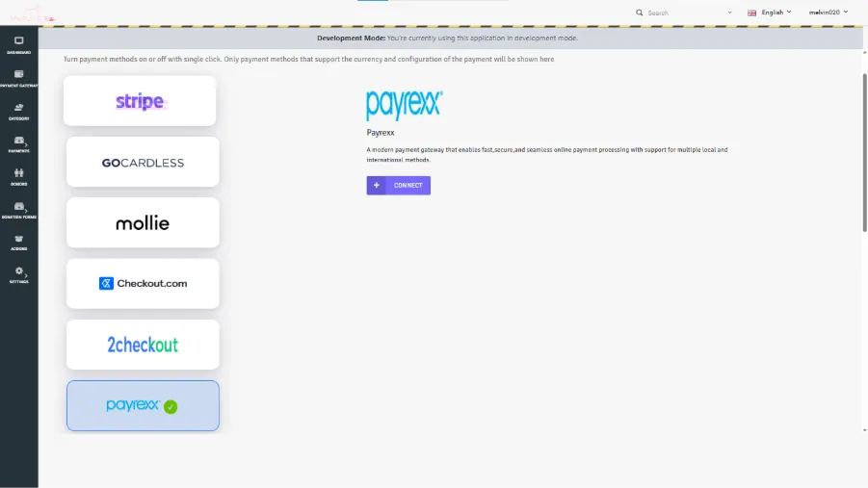This screenshot has width=868, height=488.
Task: Click the 'Payrexx' heading under the logo
Action: (381, 133)
